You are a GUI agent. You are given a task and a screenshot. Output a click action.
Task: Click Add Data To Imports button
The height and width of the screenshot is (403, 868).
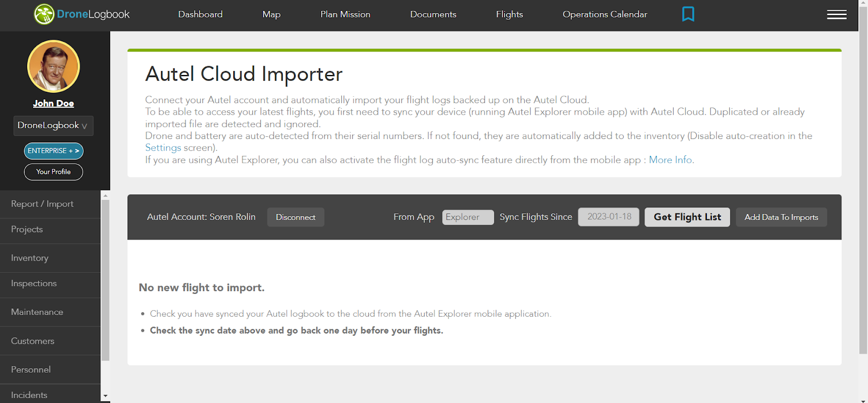tap(781, 217)
